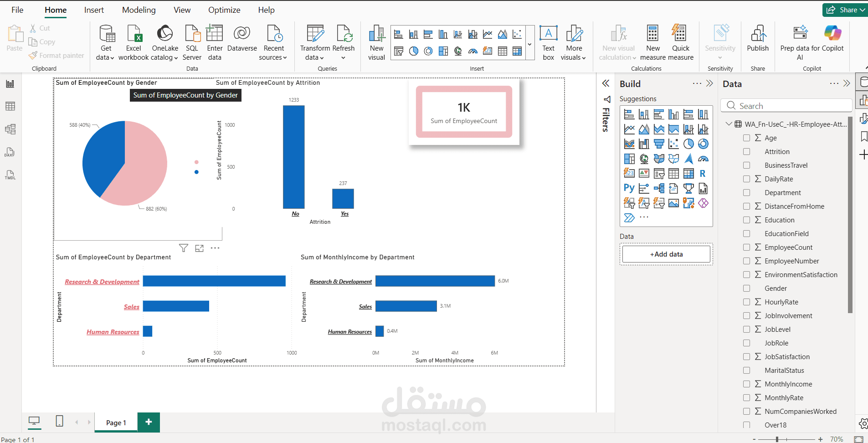868x443 pixels.
Task: Check the Attrition field checkbox
Action: point(746,151)
